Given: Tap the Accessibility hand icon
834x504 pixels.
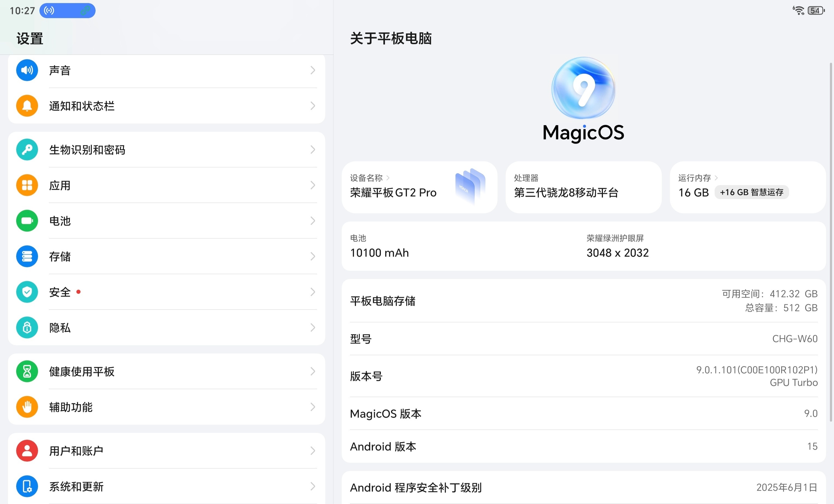Looking at the screenshot, I should 27,407.
